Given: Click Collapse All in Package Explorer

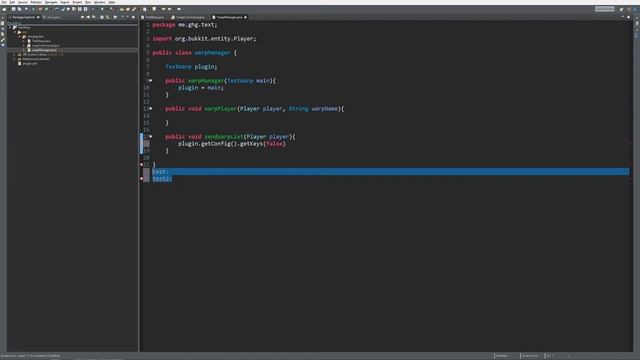Looking at the screenshot, I should [x=102, y=17].
